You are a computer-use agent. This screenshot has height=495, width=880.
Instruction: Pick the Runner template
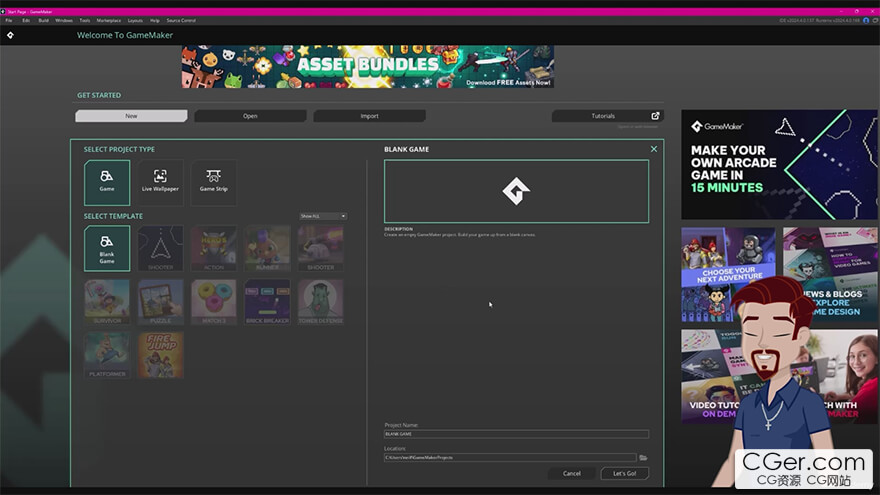click(x=267, y=249)
